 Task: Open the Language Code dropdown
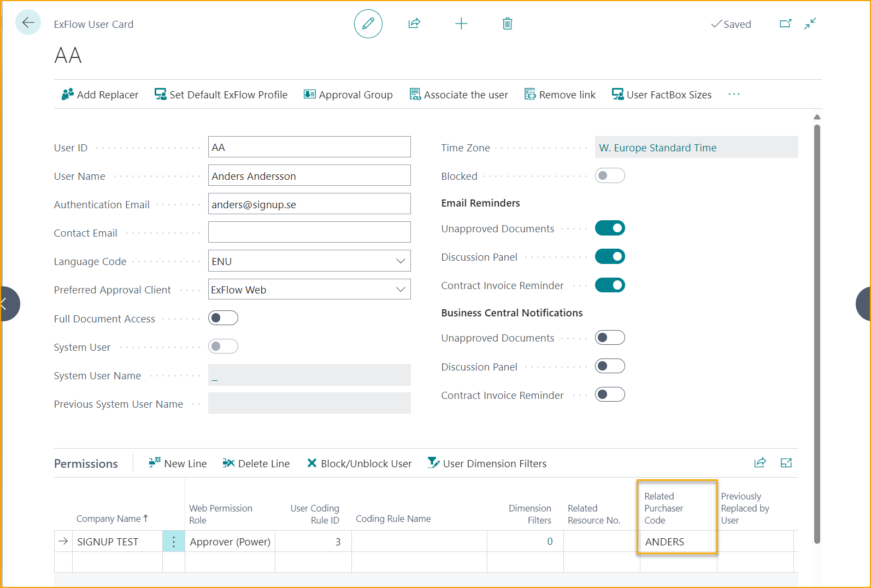[401, 261]
